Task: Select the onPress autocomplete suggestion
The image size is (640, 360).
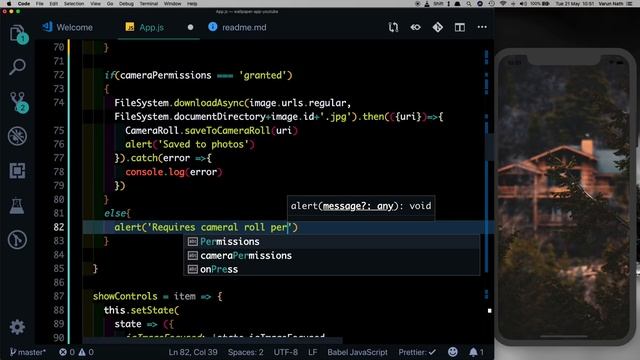Action: pyautogui.click(x=331, y=269)
